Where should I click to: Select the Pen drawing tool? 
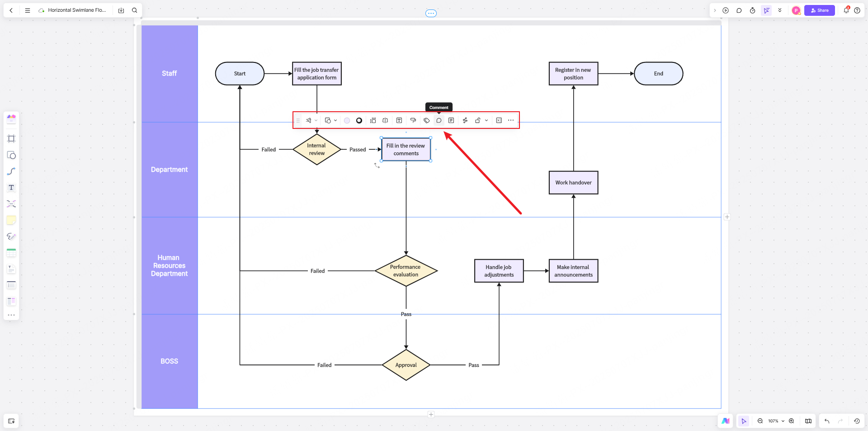[11, 237]
